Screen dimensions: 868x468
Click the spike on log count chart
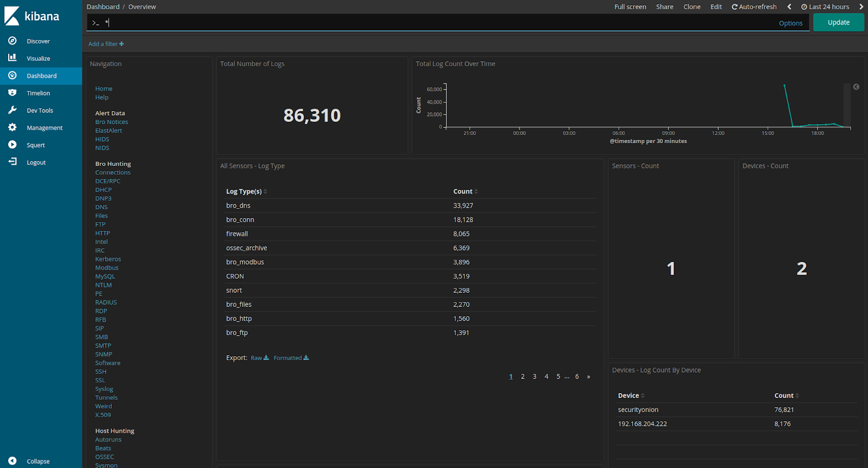(784, 86)
